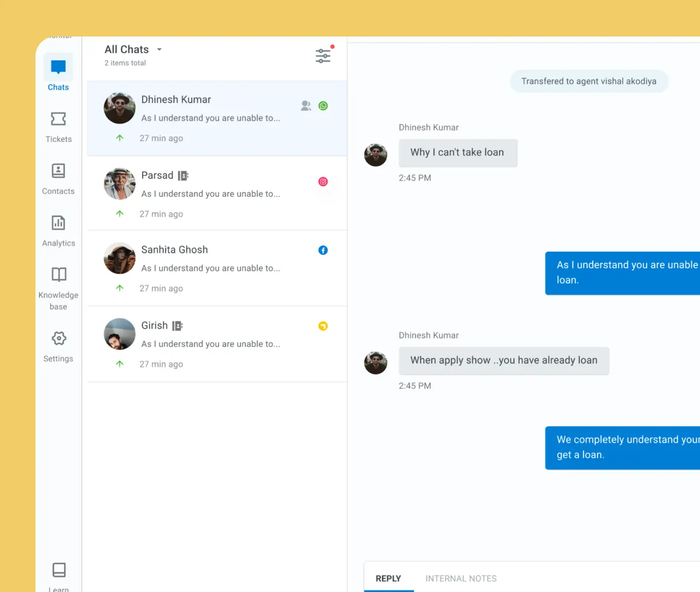The image size is (700, 592).
Task: Switch to the REPLY tab
Action: pos(388,578)
